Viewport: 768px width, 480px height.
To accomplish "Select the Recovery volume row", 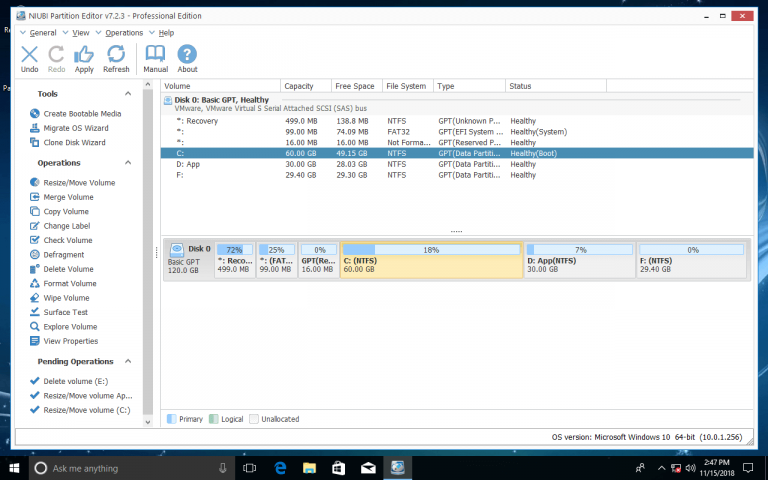I will [x=457, y=121].
